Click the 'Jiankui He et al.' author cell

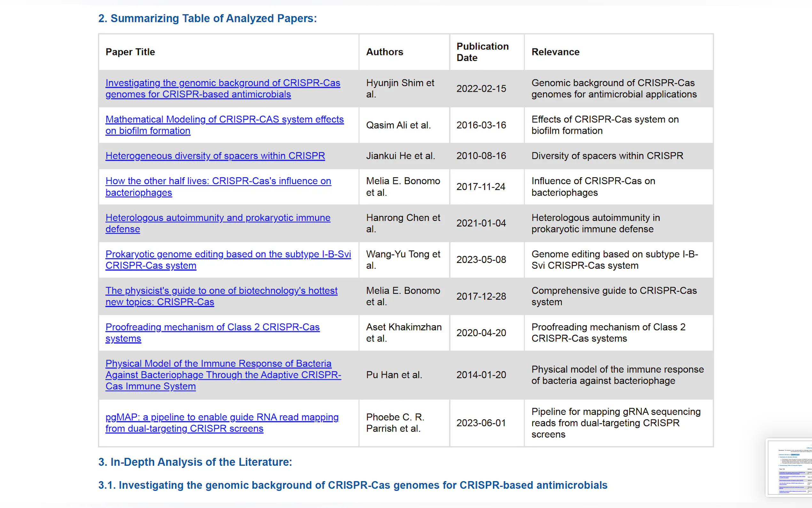point(400,156)
